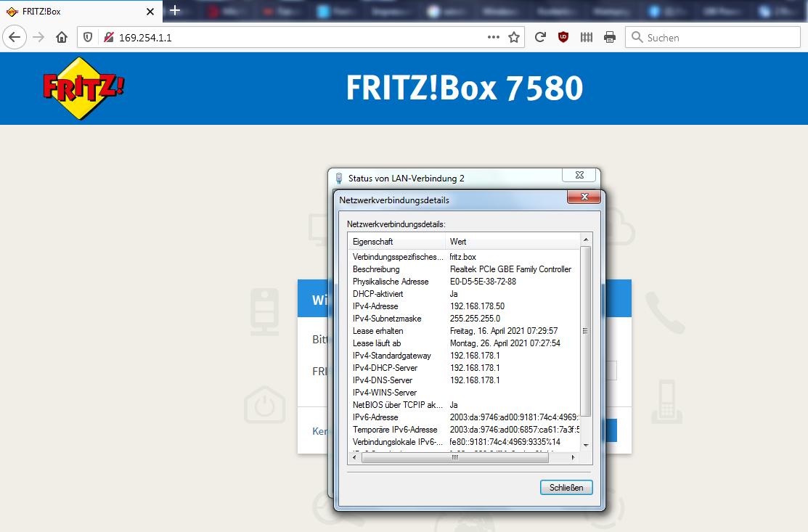Click the tracking protection shield icon

[88, 37]
